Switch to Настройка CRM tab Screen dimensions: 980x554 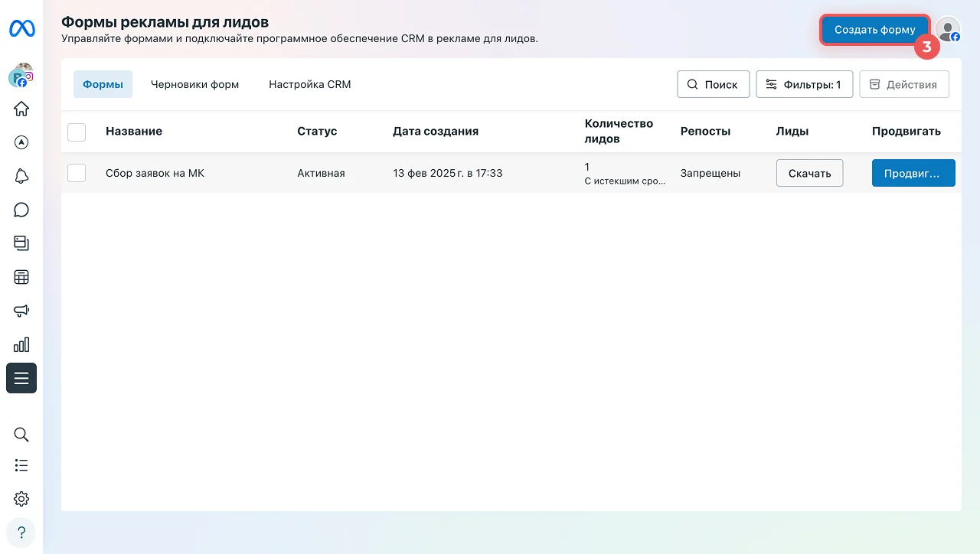point(309,85)
